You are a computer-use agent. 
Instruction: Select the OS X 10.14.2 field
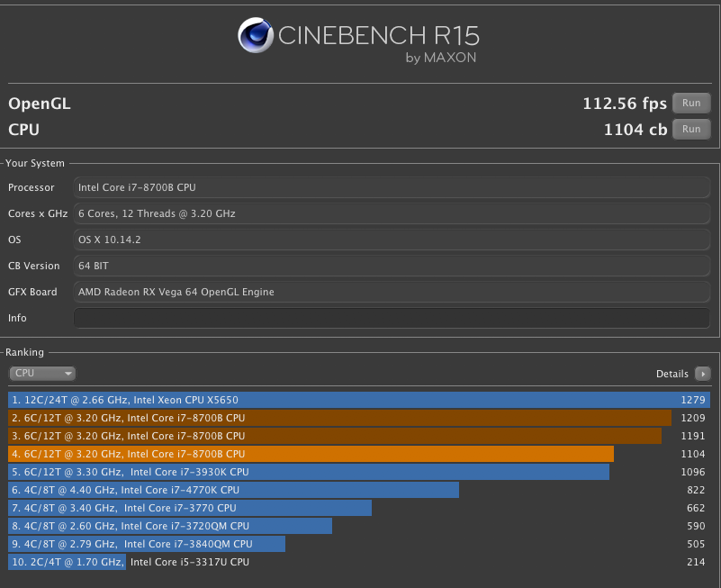tap(392, 240)
